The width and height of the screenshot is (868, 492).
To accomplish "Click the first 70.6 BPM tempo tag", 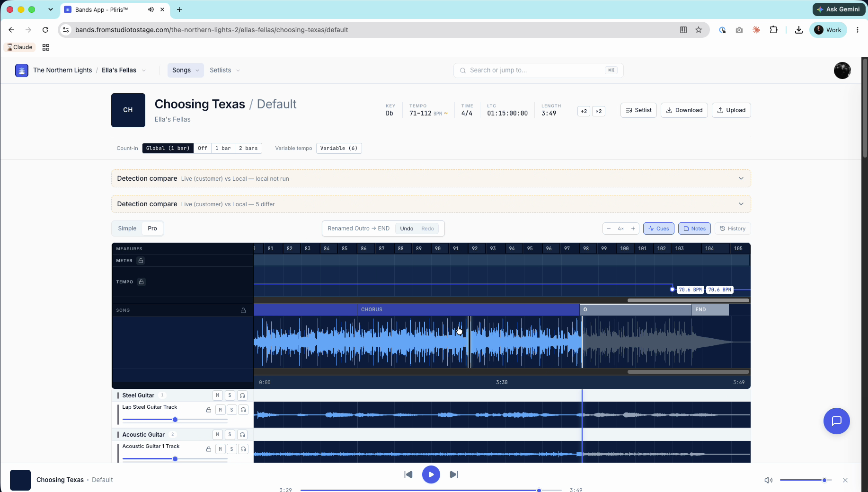I will (x=690, y=290).
